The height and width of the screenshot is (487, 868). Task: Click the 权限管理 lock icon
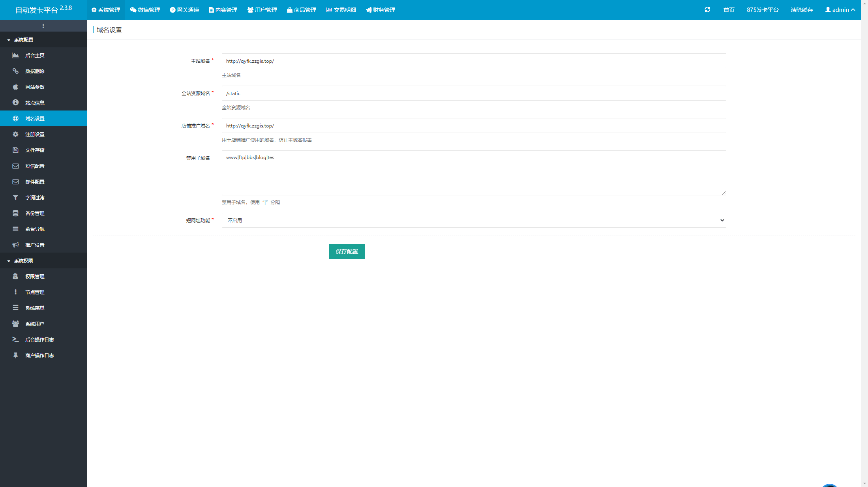15,276
